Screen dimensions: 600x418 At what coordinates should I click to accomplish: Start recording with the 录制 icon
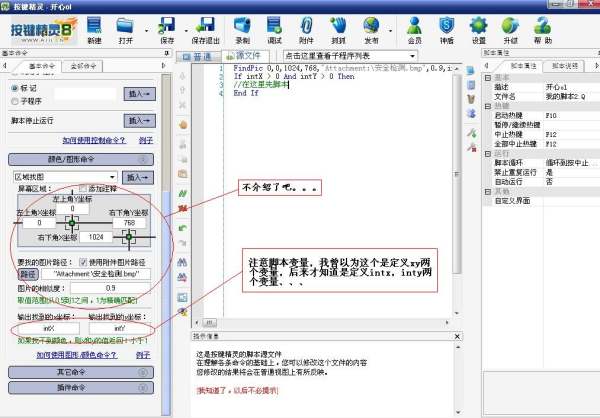coord(240,27)
